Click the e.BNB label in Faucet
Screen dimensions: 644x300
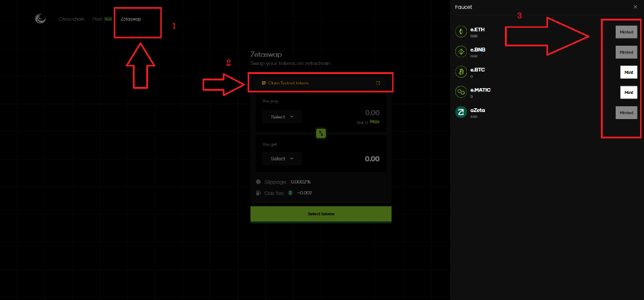click(x=478, y=50)
